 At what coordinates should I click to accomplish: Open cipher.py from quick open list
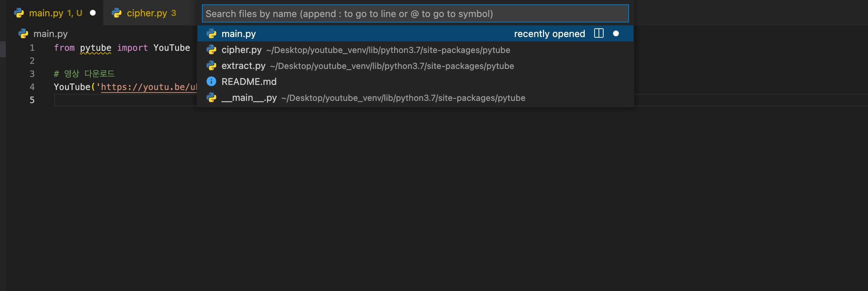415,50
